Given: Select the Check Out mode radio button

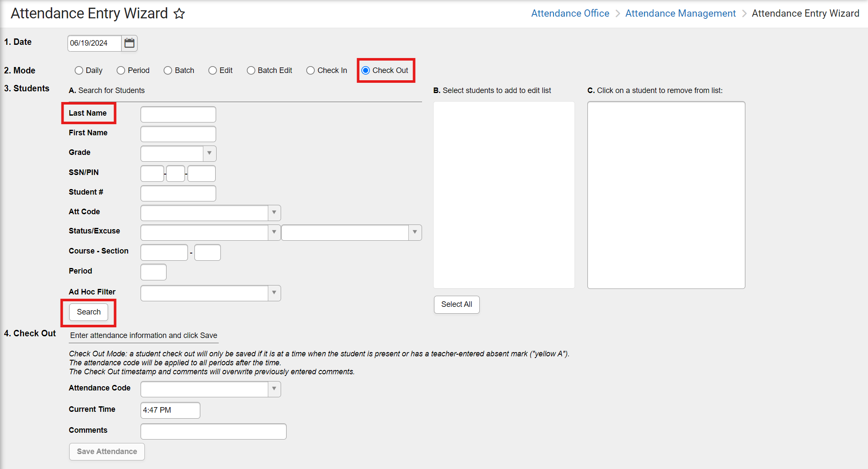Looking at the screenshot, I should click(366, 70).
